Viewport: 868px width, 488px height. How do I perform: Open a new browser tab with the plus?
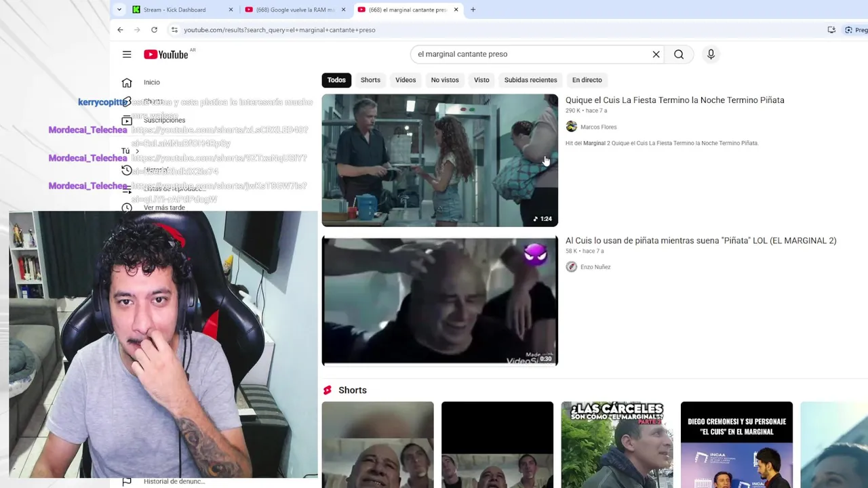pos(473,9)
